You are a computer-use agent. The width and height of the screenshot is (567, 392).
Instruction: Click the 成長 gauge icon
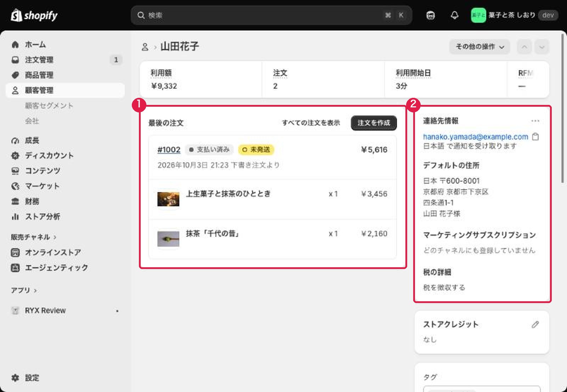pyautogui.click(x=15, y=141)
